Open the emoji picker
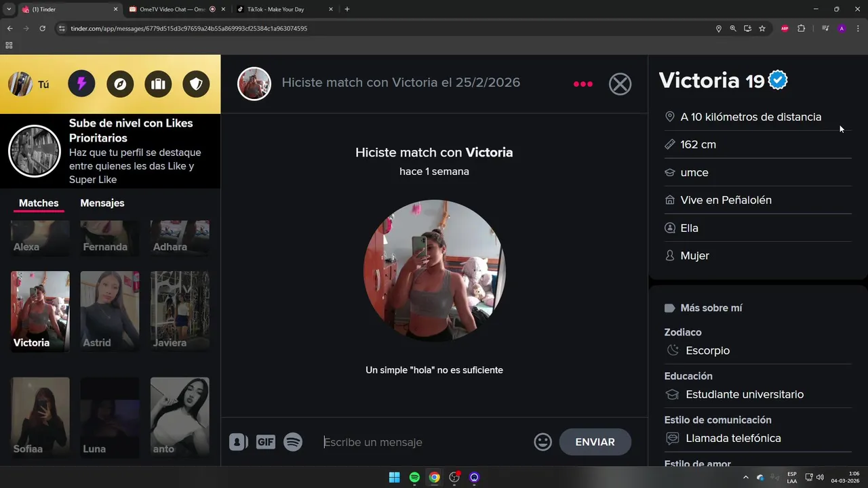Screen dimensions: 868x488 coord(543,442)
